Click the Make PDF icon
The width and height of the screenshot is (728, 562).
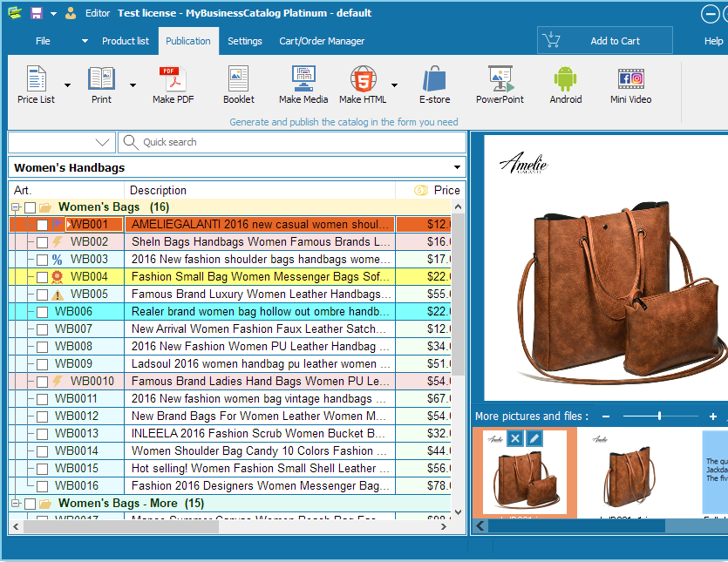173,85
